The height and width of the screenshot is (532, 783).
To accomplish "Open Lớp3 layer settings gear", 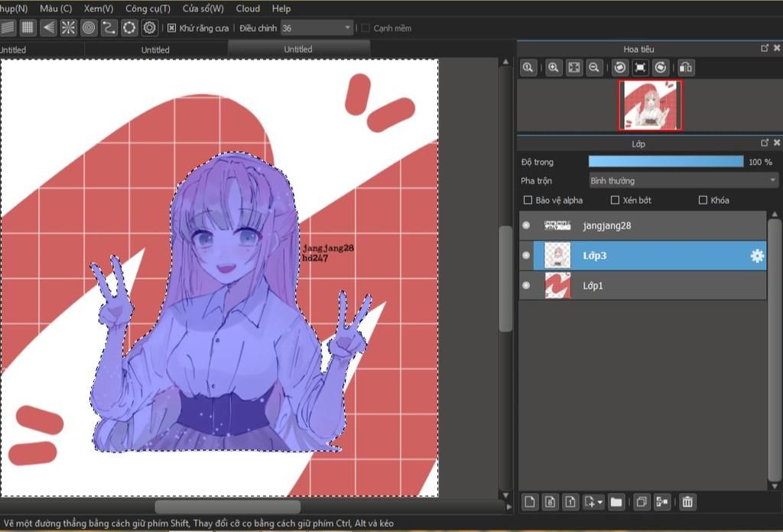I will coord(757,255).
